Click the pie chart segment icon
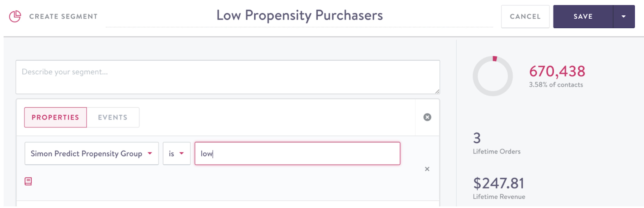Screen dimensions: 644x208 (15, 16)
